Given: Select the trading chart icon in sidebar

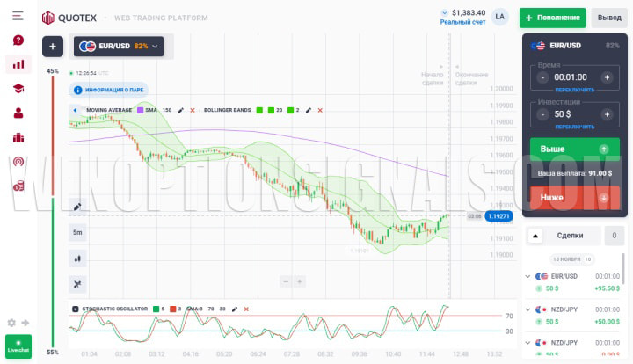Looking at the screenshot, I should tap(18, 64).
